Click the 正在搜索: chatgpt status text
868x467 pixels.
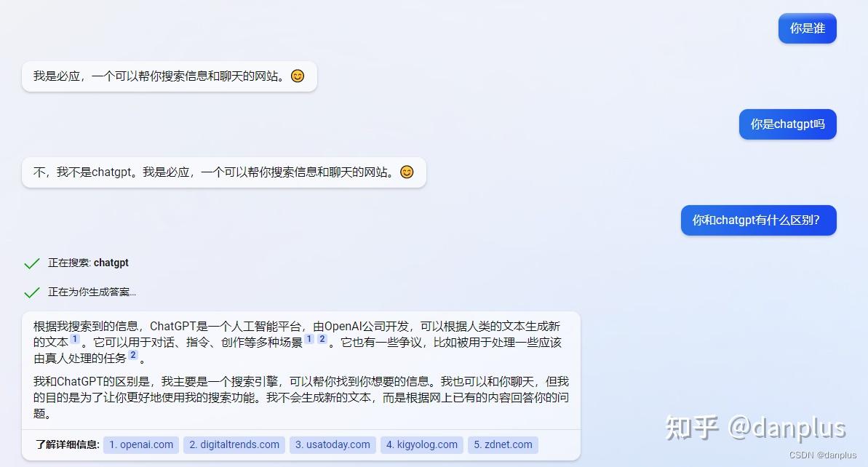click(x=88, y=263)
